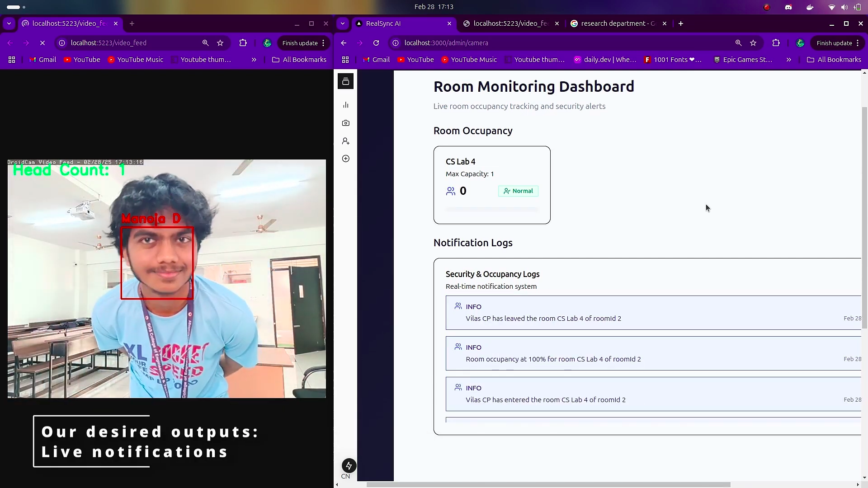Expand the bookmarks overflow chevron

click(788, 59)
